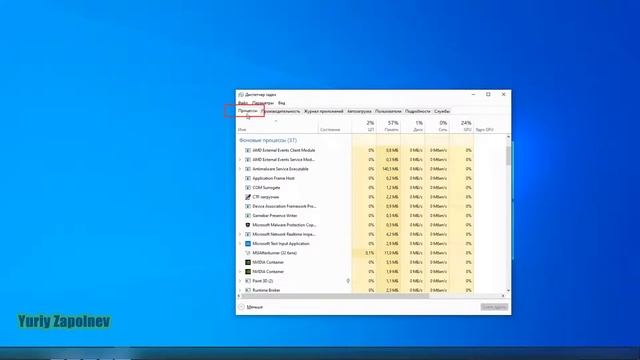This screenshot has height=360, width=640.
Task: Switch to the Пользователи tab
Action: [x=388, y=111]
